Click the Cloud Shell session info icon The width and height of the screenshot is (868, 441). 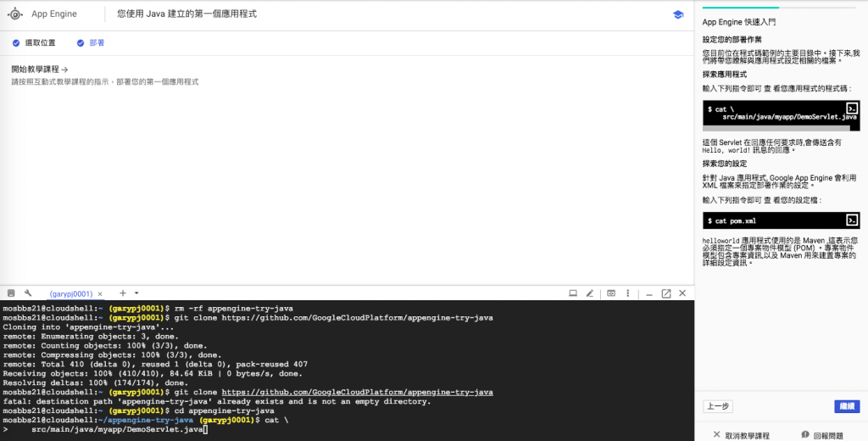[610, 293]
